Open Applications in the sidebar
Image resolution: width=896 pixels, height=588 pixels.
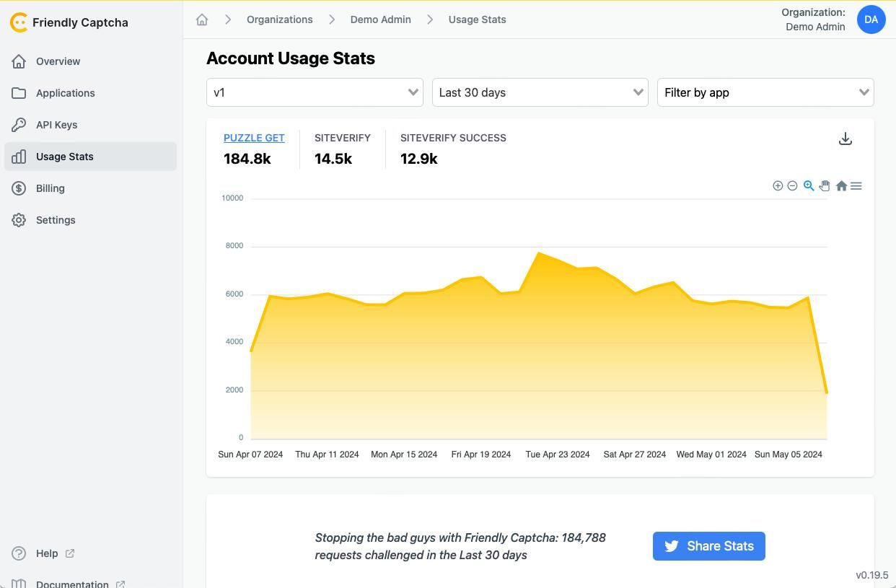tap(90, 93)
